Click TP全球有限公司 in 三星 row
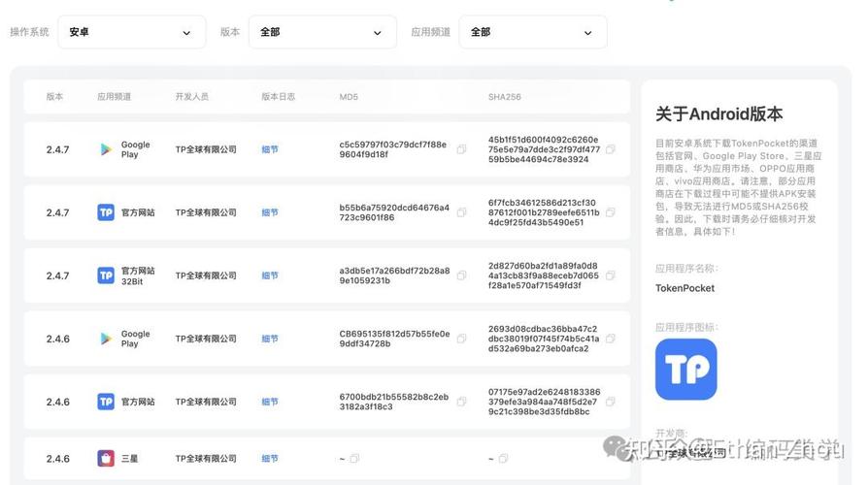868x485 pixels. point(206,459)
